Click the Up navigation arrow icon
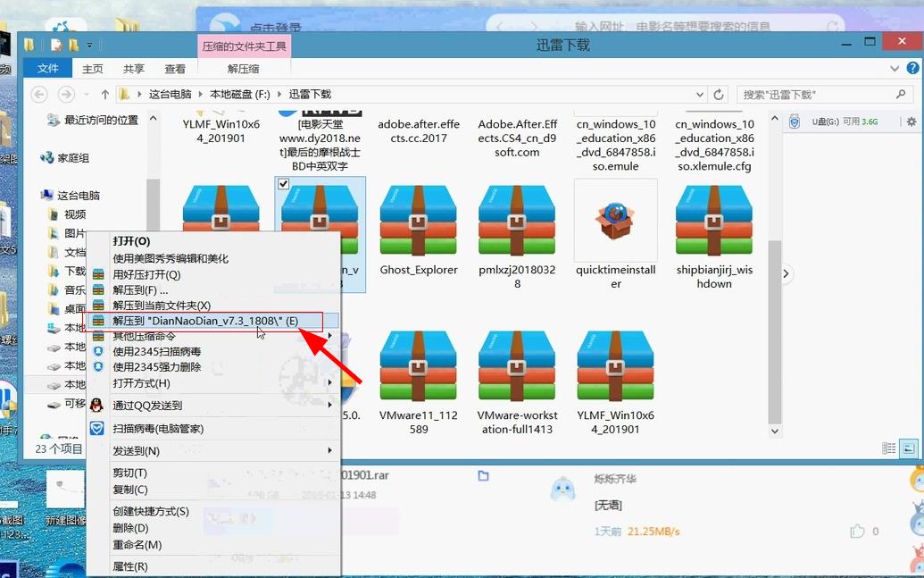The image size is (924, 578). point(104,93)
